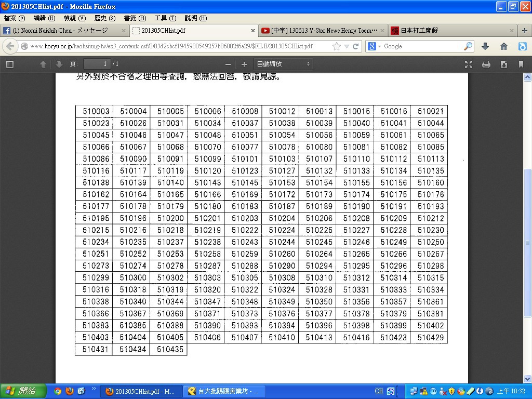Click table cell 510361

[429, 302]
